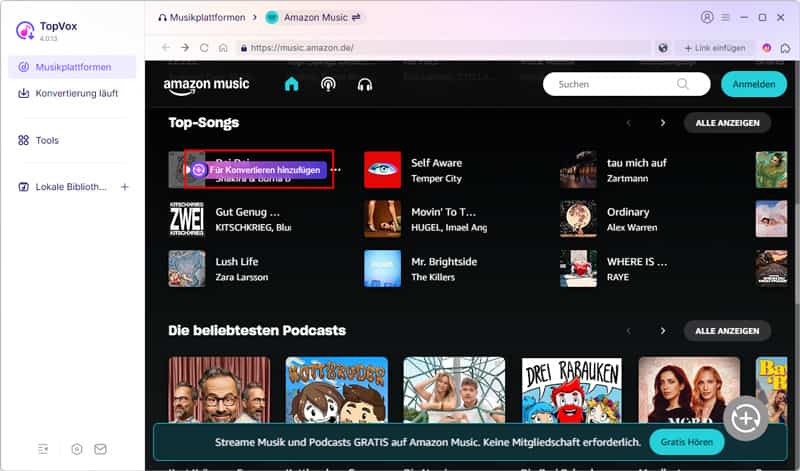Open song Movin' To T…
This screenshot has width=800, height=471.
tap(443, 212)
